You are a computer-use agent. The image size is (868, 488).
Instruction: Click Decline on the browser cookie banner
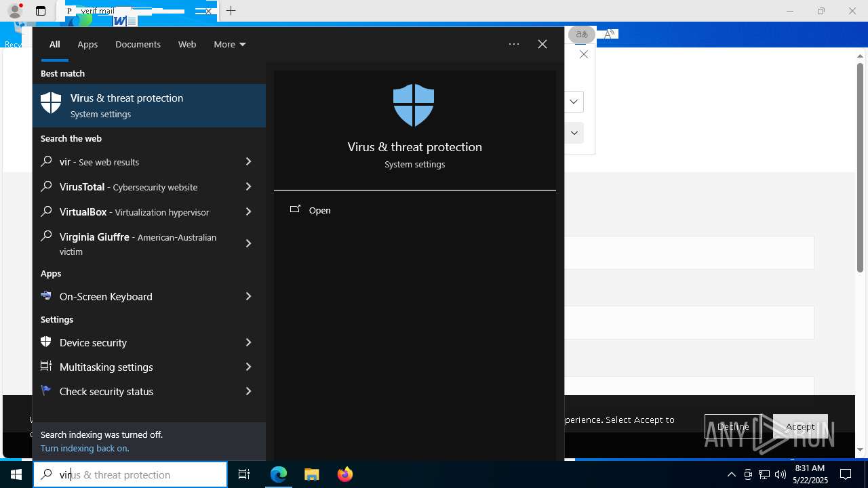[x=733, y=426]
